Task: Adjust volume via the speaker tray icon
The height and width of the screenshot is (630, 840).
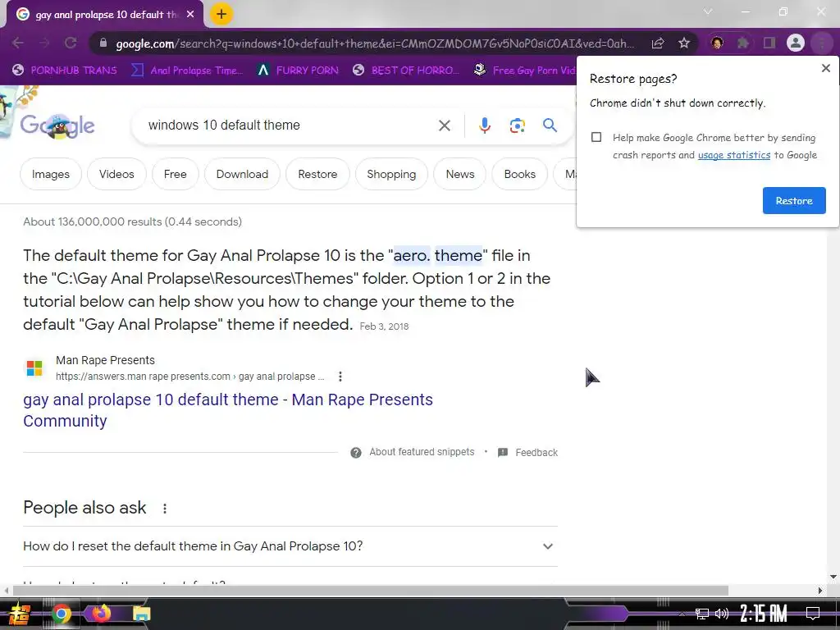Action: click(722, 614)
